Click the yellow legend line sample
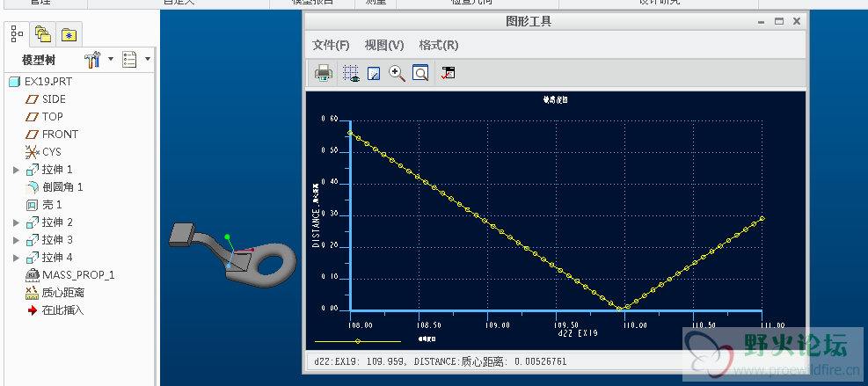This screenshot has height=386, width=868. pyautogui.click(x=358, y=341)
